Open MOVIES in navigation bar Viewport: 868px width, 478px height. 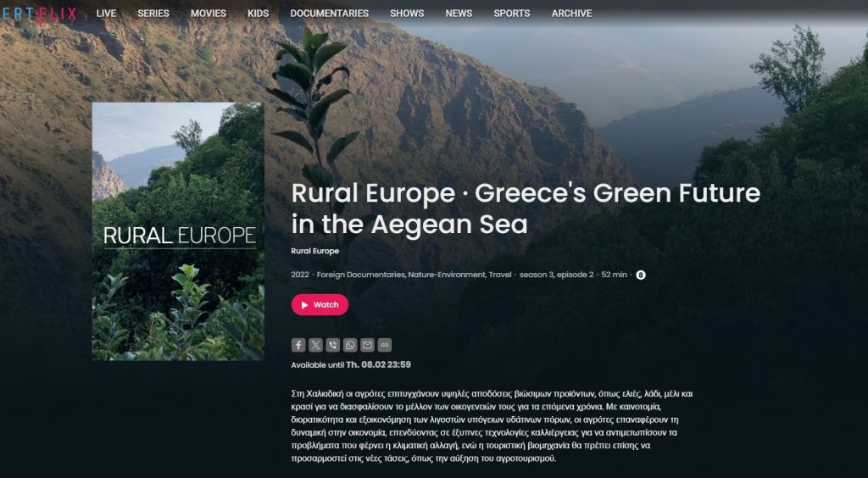tap(209, 14)
